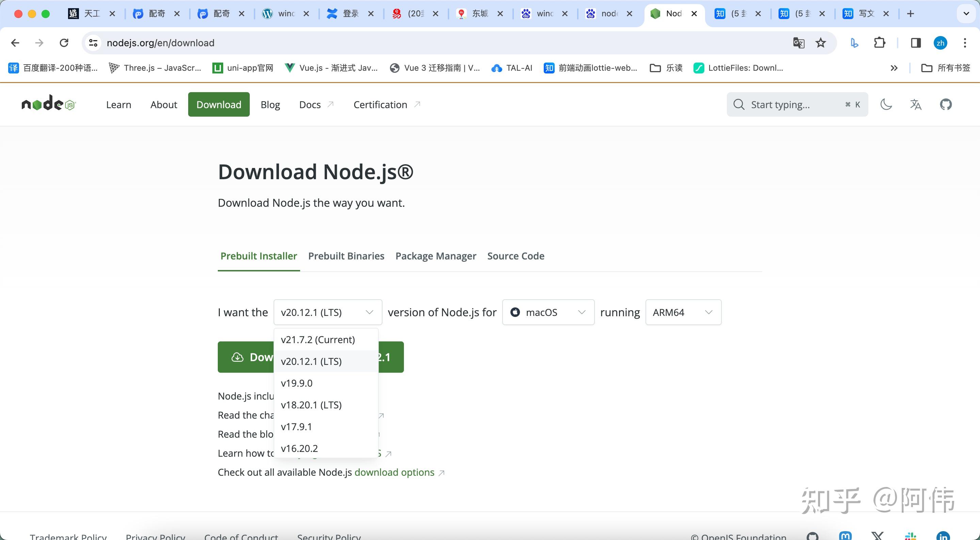Switch to the Prebuilt Binaries tab
980x540 pixels.
[346, 256]
